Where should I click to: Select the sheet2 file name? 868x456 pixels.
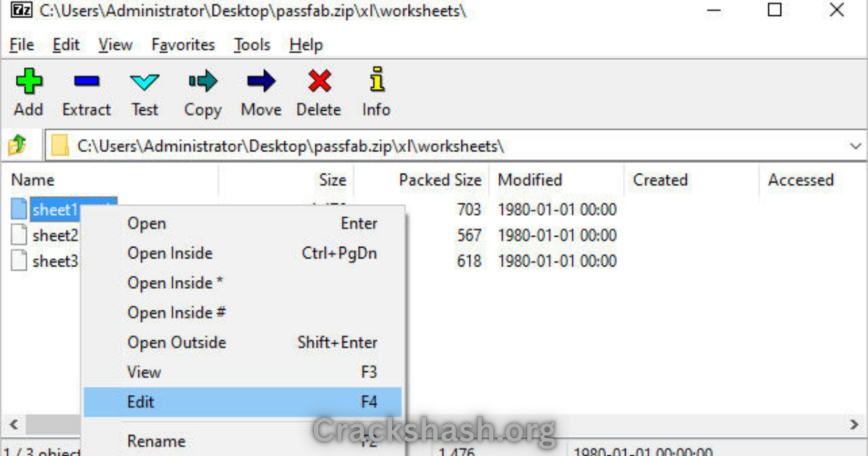click(x=56, y=235)
